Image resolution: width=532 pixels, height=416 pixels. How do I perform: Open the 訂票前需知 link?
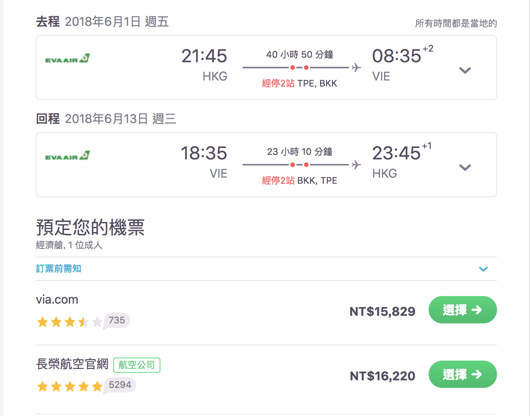[59, 269]
